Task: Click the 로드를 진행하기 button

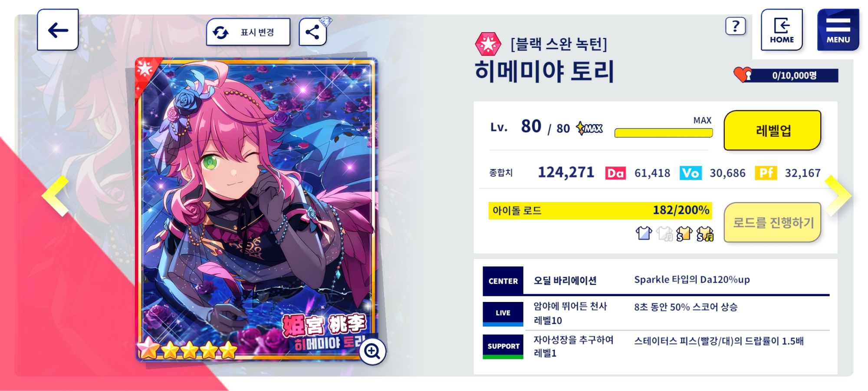Action: (773, 222)
